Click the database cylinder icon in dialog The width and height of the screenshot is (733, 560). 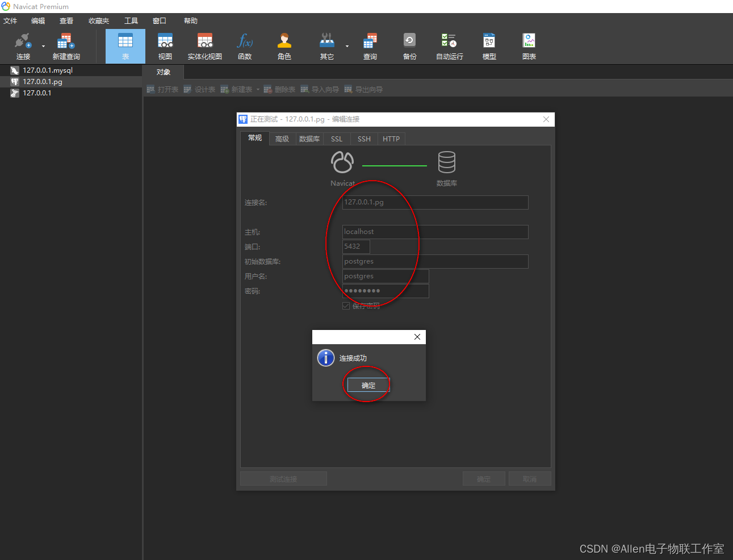pos(447,162)
